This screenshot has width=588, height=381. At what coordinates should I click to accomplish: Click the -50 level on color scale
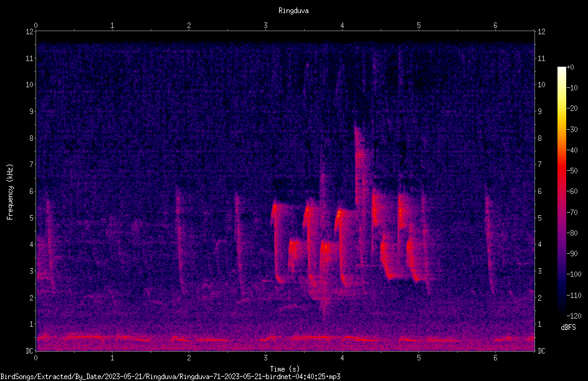[x=572, y=171]
